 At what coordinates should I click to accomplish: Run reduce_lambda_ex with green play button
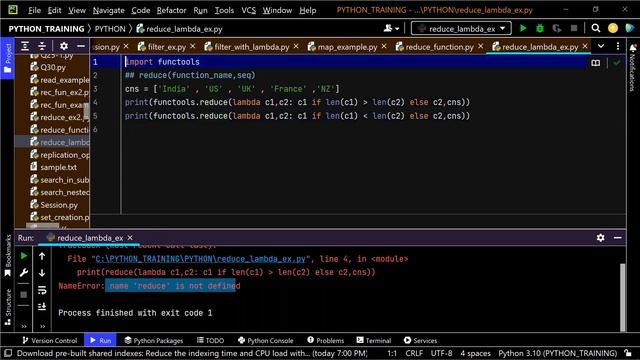click(523, 28)
